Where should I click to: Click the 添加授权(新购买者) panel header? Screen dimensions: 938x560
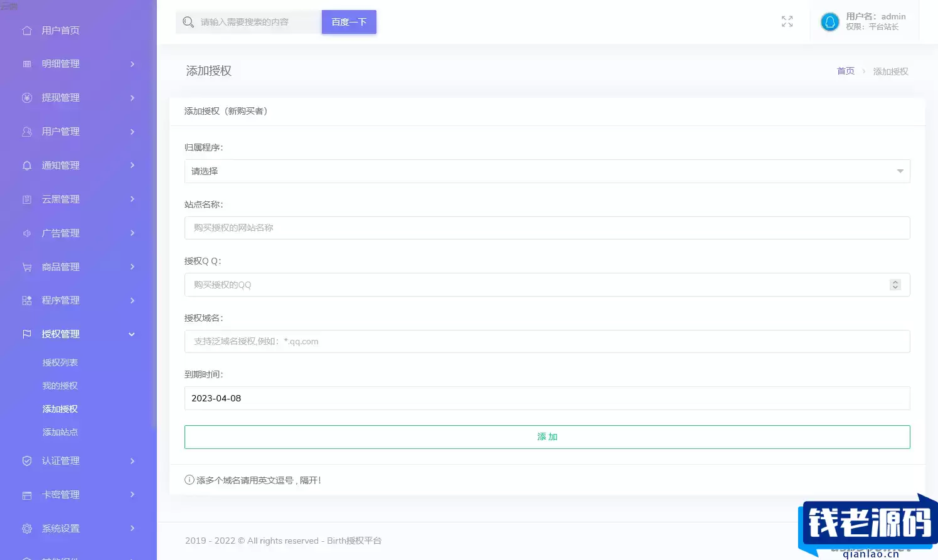[226, 111]
